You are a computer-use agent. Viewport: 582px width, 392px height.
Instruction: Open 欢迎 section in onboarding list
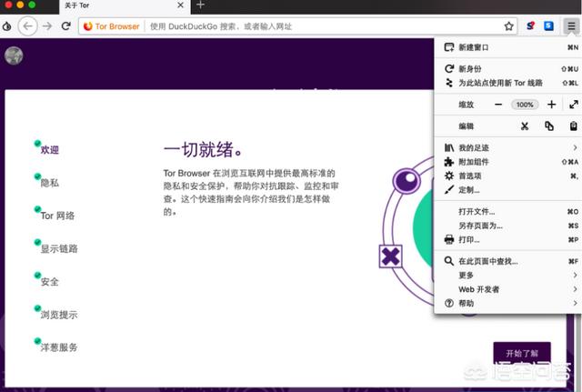click(x=49, y=149)
